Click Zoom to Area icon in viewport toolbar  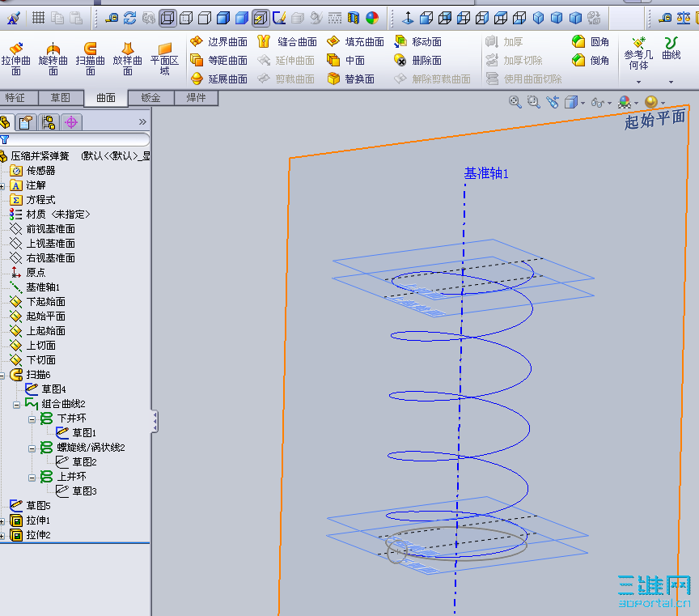click(534, 102)
